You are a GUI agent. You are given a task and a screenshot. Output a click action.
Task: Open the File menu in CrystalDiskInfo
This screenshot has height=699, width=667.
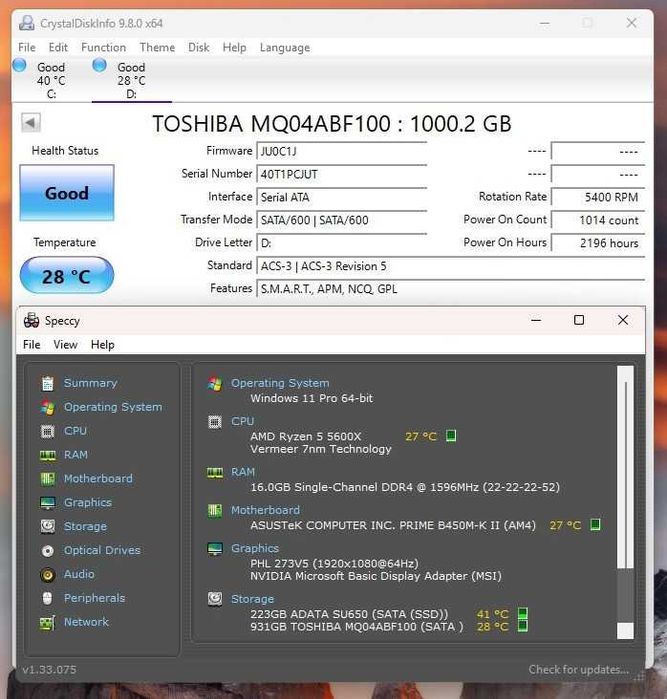27,47
